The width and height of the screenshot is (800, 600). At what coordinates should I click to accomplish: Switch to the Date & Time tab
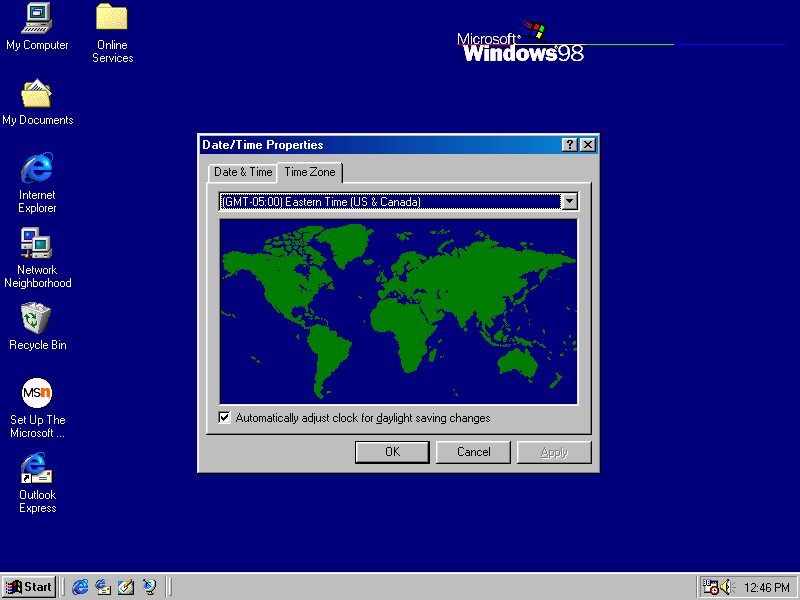(x=243, y=172)
